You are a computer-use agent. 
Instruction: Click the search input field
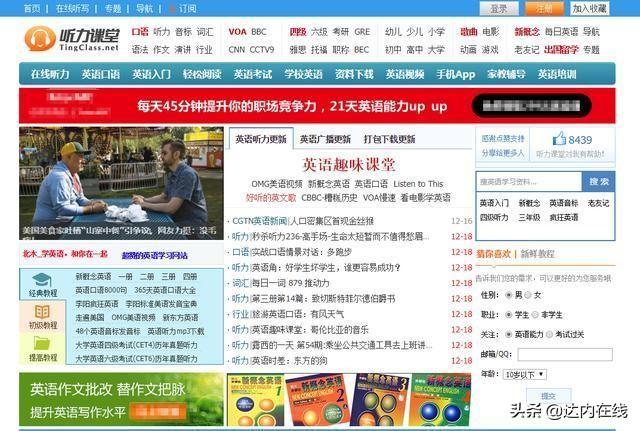click(x=529, y=181)
